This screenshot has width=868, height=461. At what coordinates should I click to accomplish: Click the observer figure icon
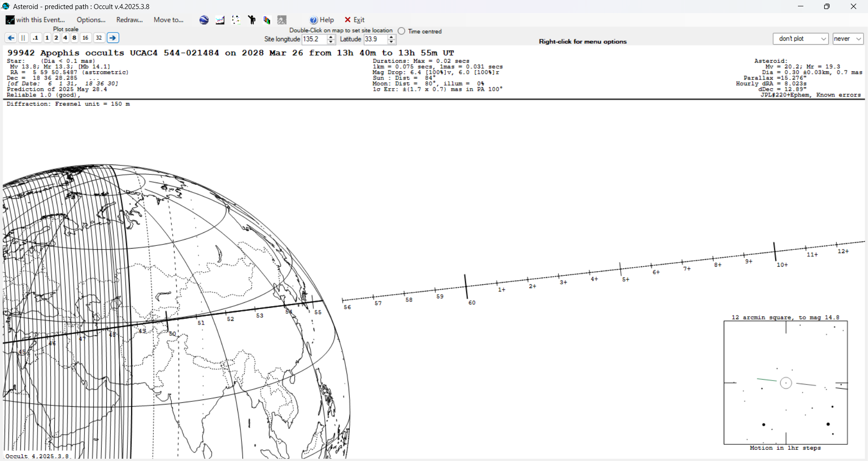[x=252, y=20]
